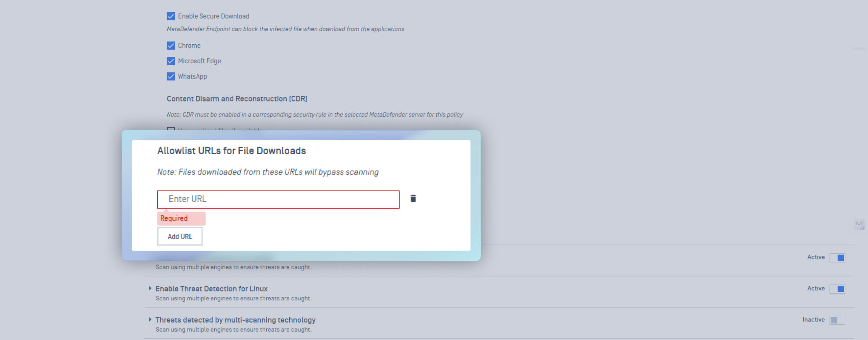Image resolution: width=868 pixels, height=340 pixels.
Task: Open the floating side panel widget icon
Action: click(x=859, y=224)
